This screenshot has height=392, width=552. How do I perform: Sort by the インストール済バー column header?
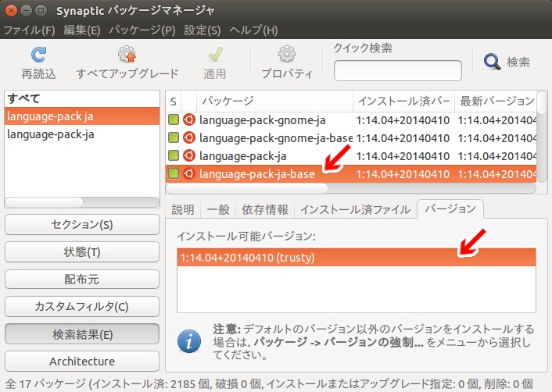[403, 102]
